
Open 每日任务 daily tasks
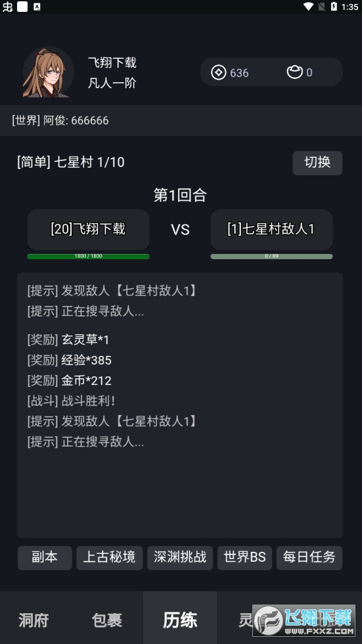pos(309,557)
